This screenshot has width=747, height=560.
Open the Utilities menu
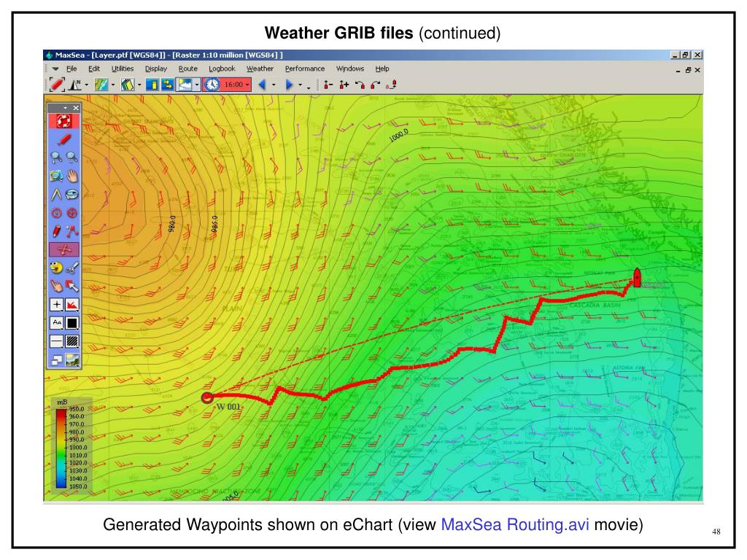click(123, 69)
